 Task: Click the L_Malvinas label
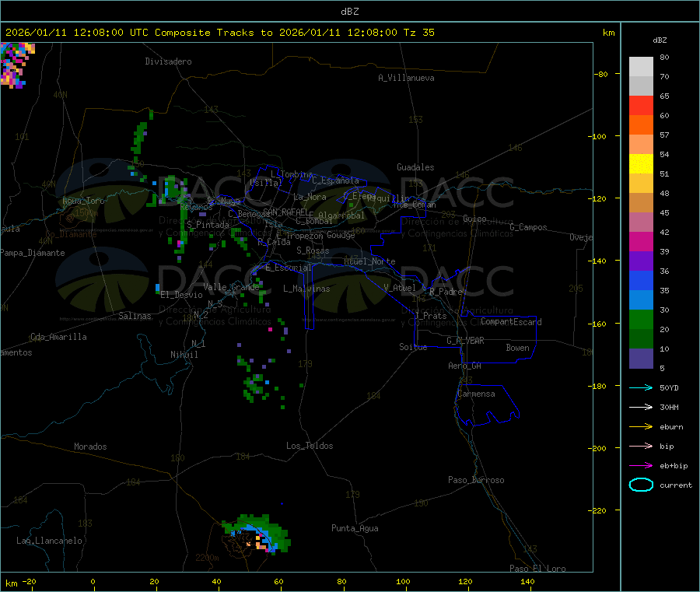click(306, 289)
